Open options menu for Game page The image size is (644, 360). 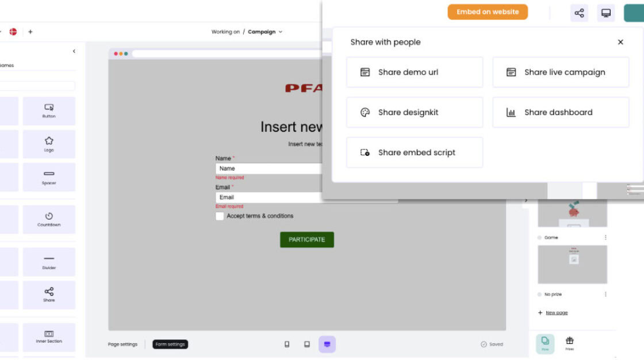tap(605, 238)
